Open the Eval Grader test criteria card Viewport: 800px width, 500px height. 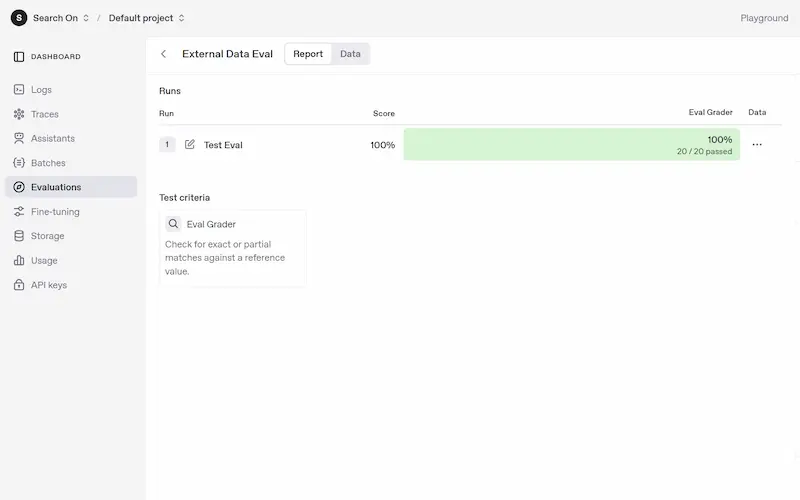tap(233, 248)
